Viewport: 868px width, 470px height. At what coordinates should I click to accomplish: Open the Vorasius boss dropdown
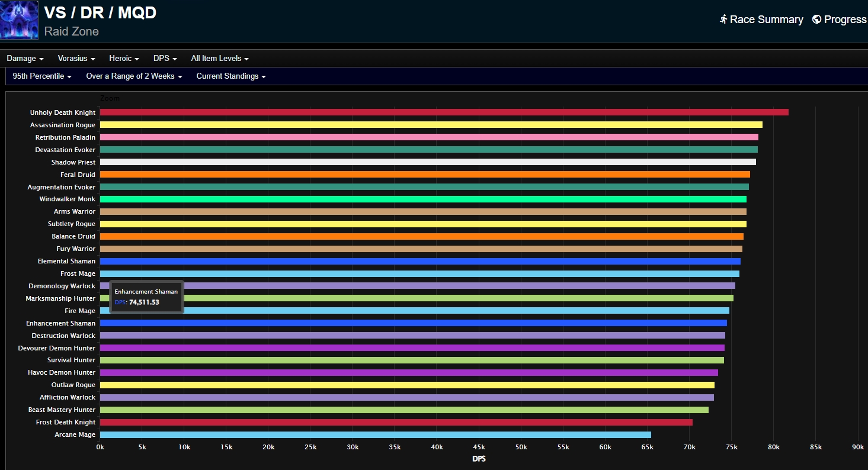click(x=76, y=59)
